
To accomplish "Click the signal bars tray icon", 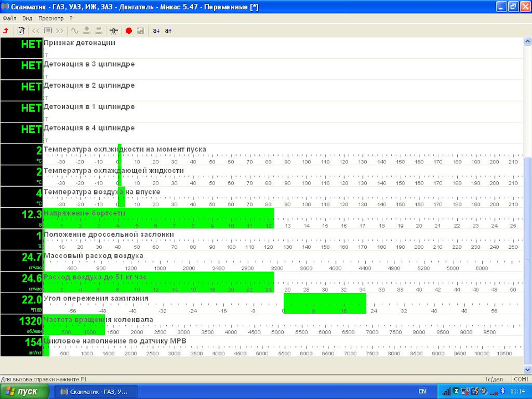I will (x=447, y=392).
